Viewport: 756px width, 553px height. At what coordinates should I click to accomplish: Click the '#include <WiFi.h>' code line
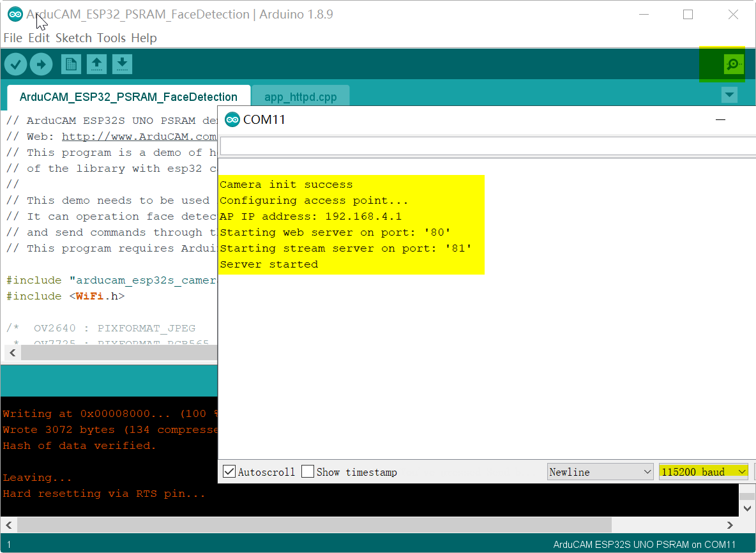pyautogui.click(x=66, y=296)
